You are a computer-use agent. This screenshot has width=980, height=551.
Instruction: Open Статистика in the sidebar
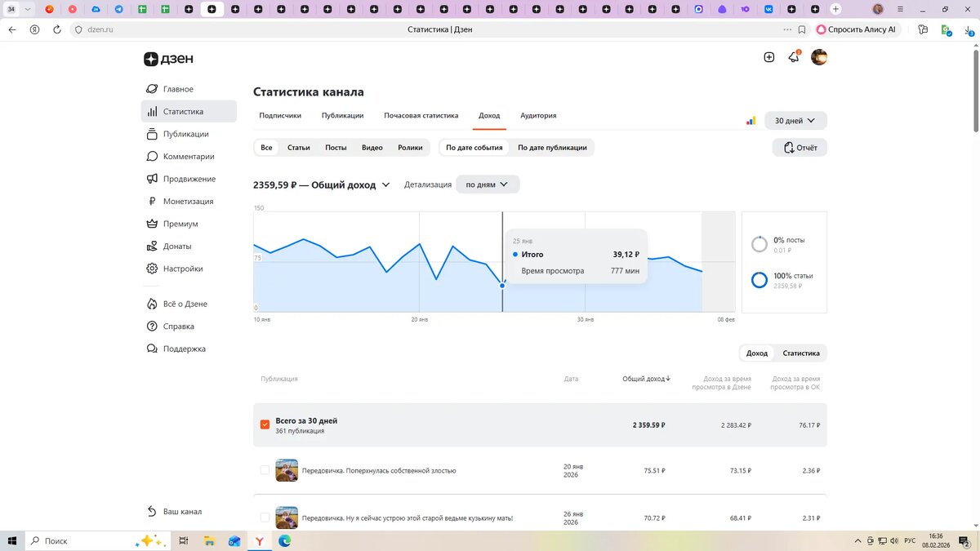[189, 112]
